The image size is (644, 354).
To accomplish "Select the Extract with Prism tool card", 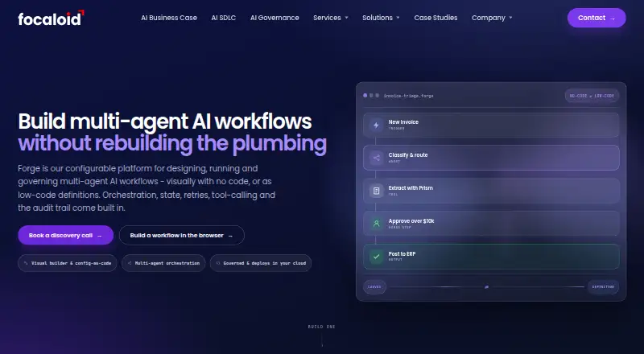I will 491,191.
